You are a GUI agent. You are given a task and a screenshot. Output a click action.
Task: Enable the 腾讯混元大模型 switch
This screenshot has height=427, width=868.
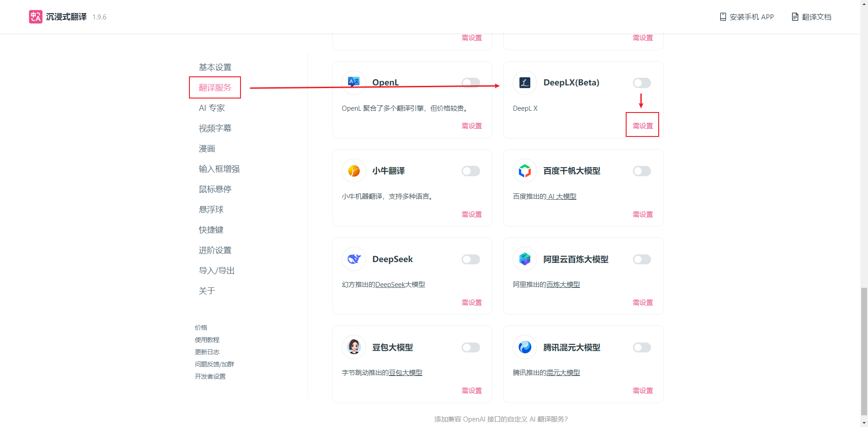tap(642, 347)
